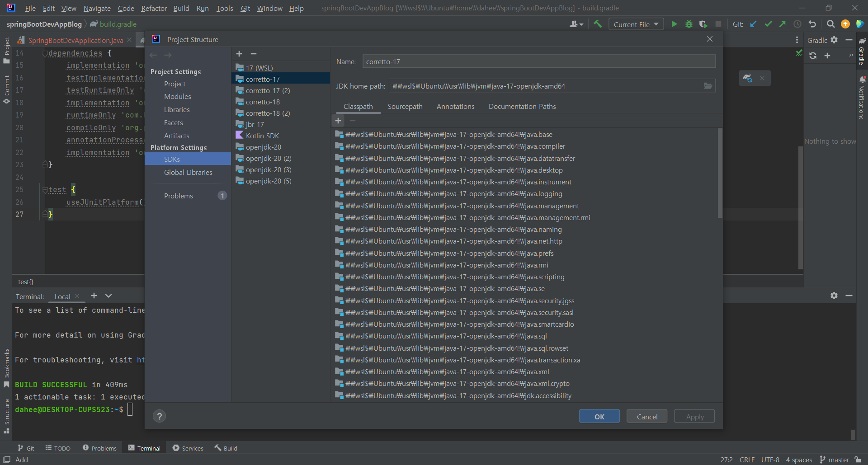Fold the dependencies block at line 14
Screen dimensions: 868x465
(x=45, y=53)
